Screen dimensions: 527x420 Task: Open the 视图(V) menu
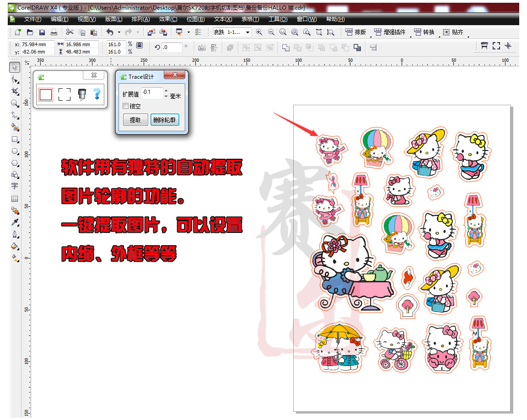pos(87,19)
